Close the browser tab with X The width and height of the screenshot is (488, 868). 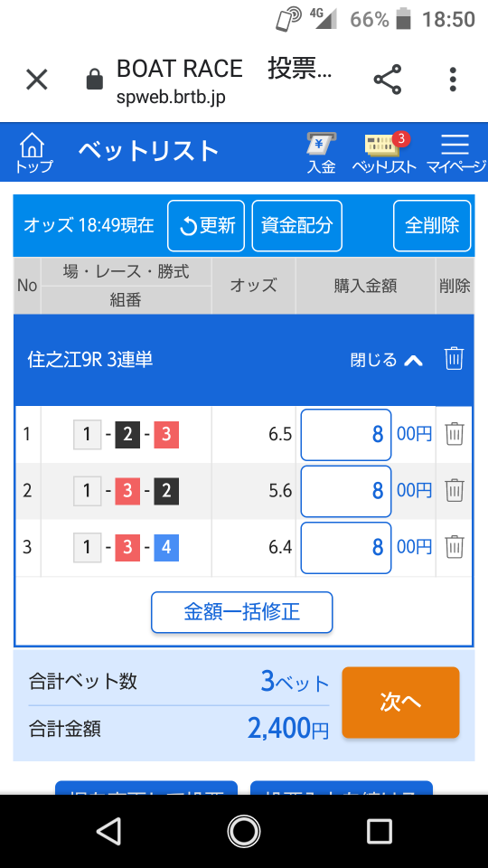[37, 80]
